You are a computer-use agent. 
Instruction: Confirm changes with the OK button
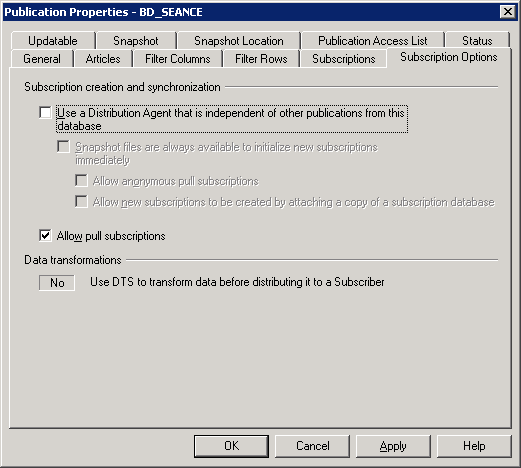(x=231, y=446)
